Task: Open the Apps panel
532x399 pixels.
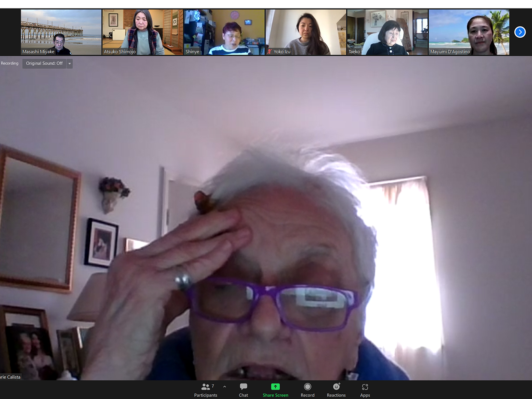Action: tap(365, 390)
